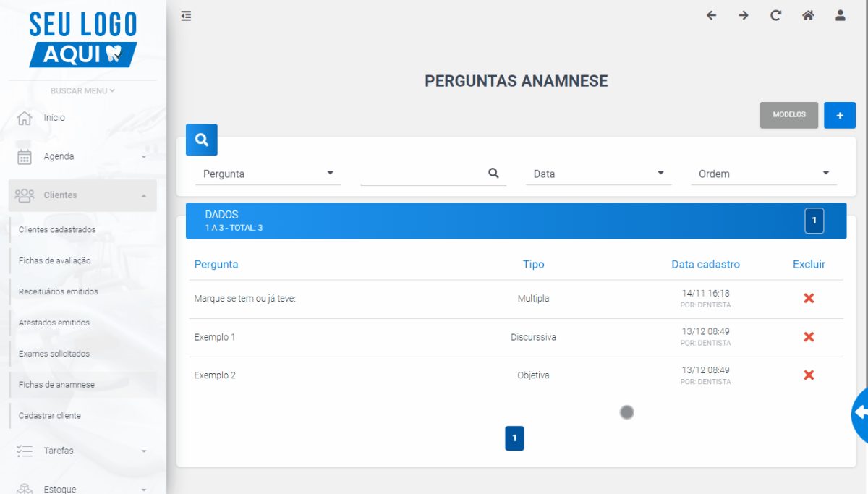This screenshot has width=868, height=494.
Task: Expand the Tarefas menu arrow
Action: point(143,451)
